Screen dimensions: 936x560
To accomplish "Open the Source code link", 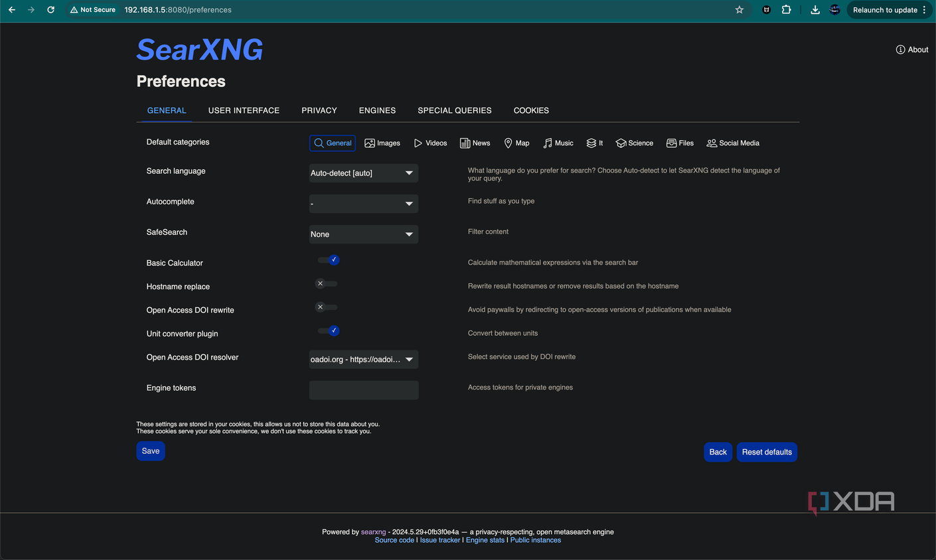I will 394,540.
